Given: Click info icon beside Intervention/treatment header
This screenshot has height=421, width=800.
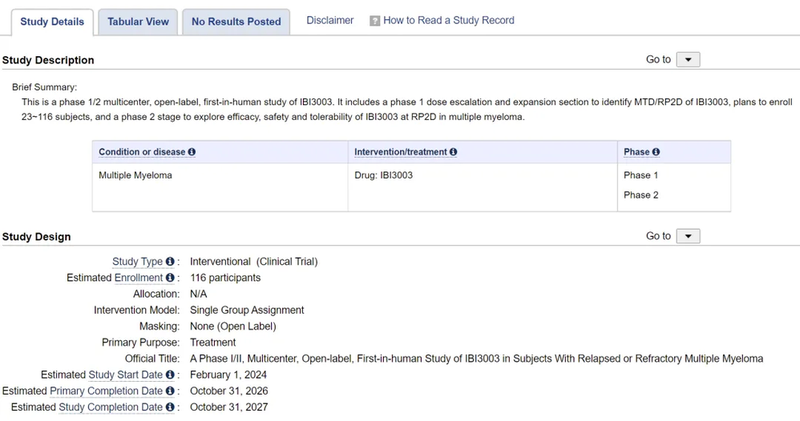Looking at the screenshot, I should tap(453, 152).
